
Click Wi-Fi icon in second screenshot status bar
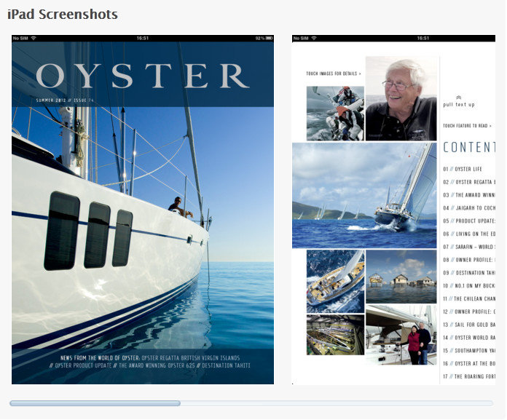(313, 38)
